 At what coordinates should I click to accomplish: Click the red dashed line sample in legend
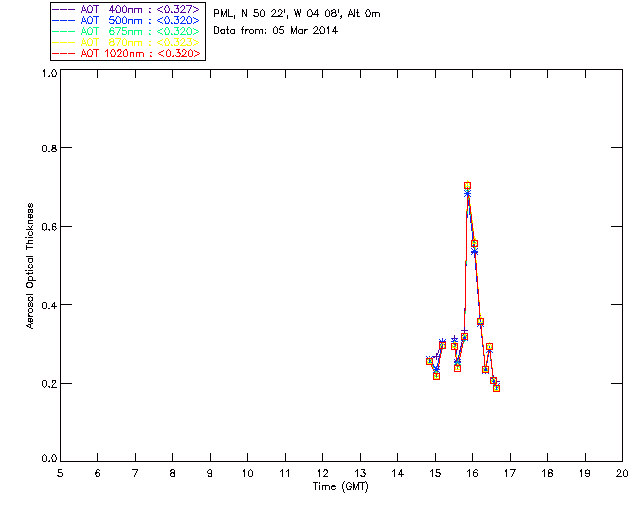click(x=64, y=53)
